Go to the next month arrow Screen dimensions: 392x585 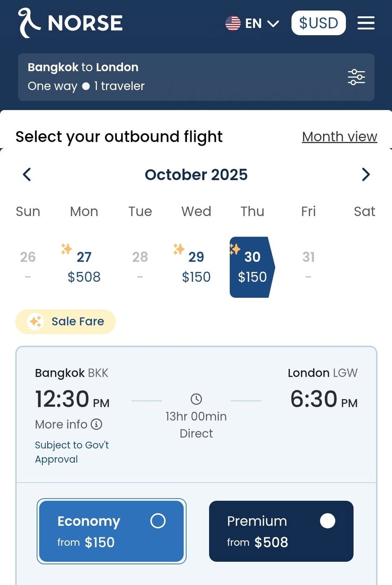365,174
